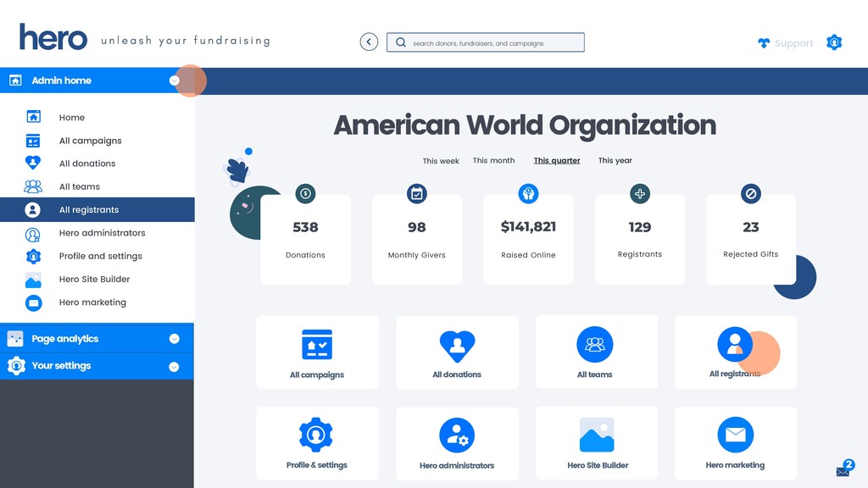Open the Hero marketing tile
This screenshot has width=868, height=488.
(x=736, y=442)
